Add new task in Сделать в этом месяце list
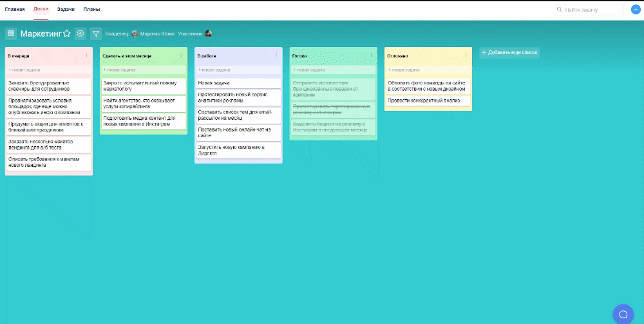This screenshot has height=324, width=644. [x=143, y=70]
